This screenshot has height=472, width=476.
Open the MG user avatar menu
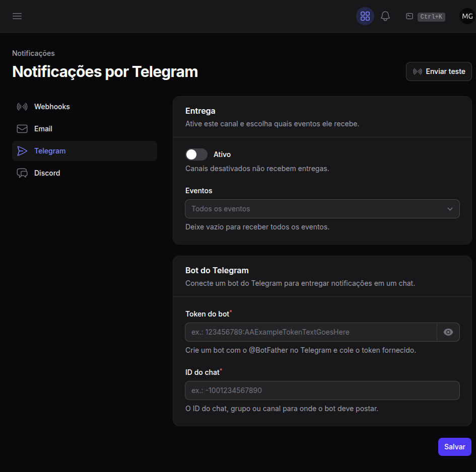[x=467, y=16]
